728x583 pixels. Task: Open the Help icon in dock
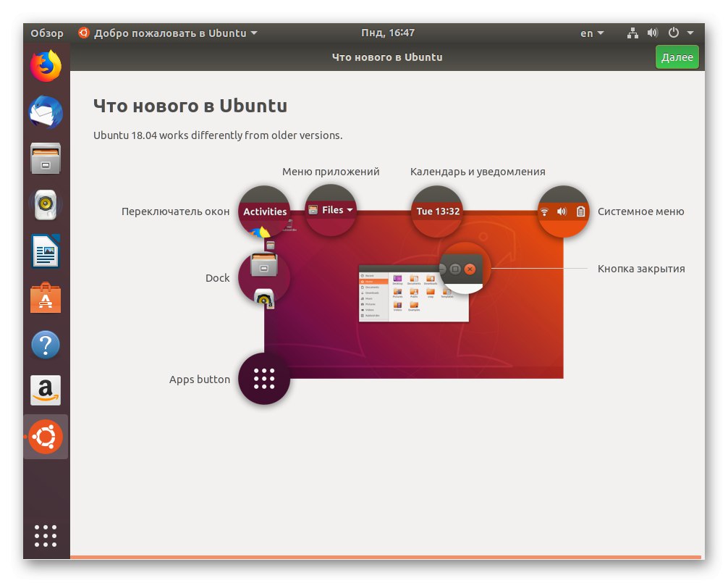[x=46, y=344]
